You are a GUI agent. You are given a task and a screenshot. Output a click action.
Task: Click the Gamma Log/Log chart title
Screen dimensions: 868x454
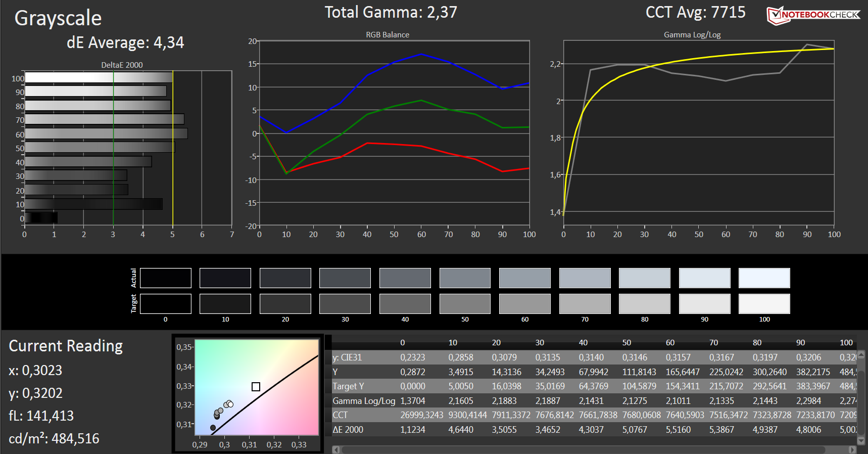(x=692, y=35)
